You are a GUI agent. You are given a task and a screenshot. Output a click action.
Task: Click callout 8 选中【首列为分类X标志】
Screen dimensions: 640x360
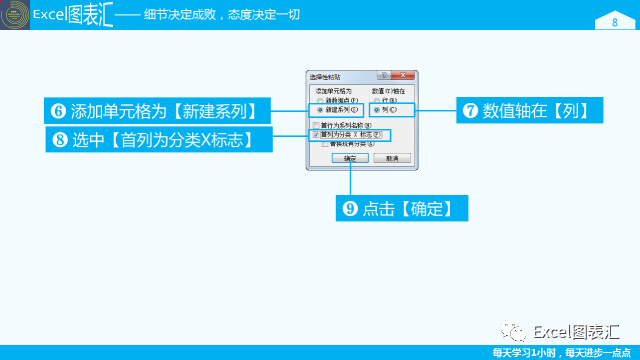pyautogui.click(x=159, y=140)
